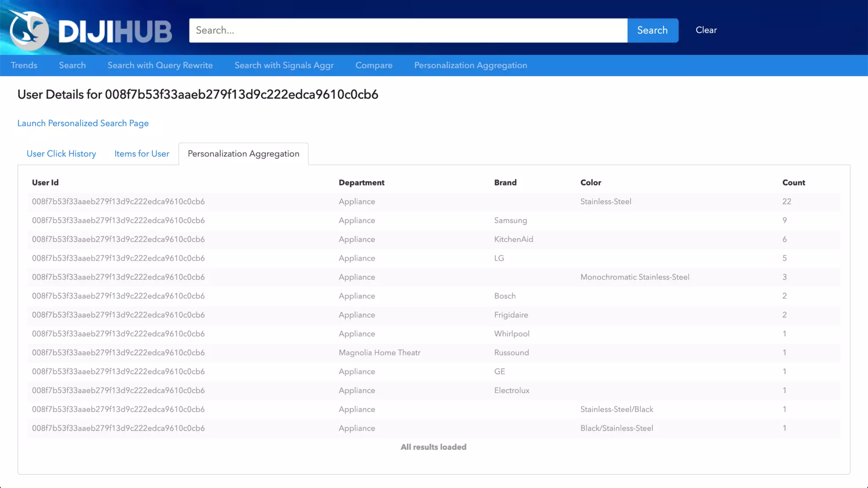
Task: Open the Trends navigation item
Action: tap(24, 65)
